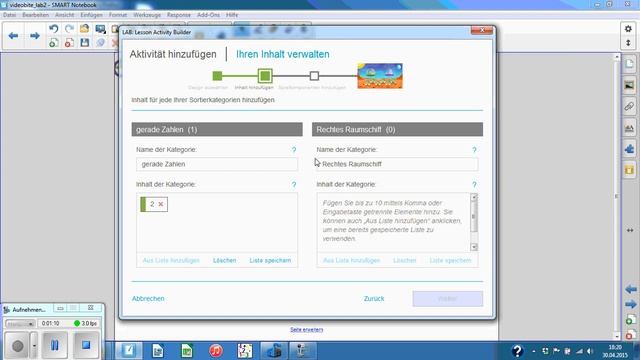The height and width of the screenshot is (360, 640).
Task: Save the file using the floppy disk icon
Action: [x=84, y=42]
